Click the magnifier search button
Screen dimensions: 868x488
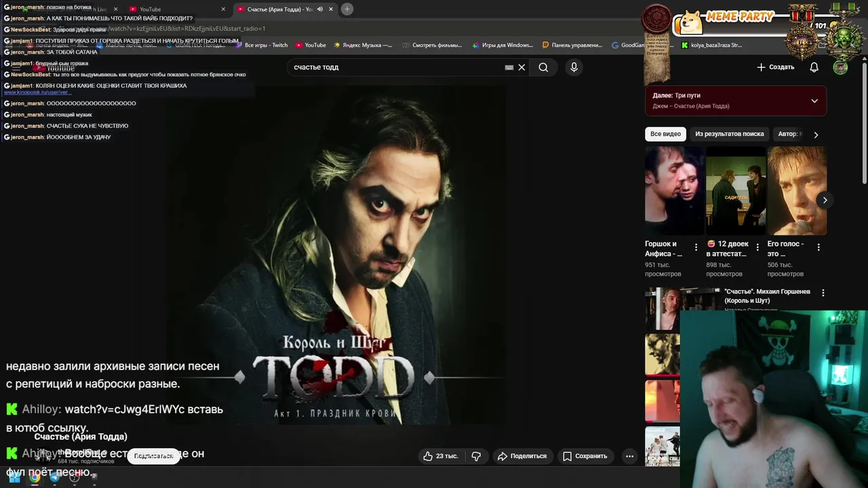(x=543, y=67)
